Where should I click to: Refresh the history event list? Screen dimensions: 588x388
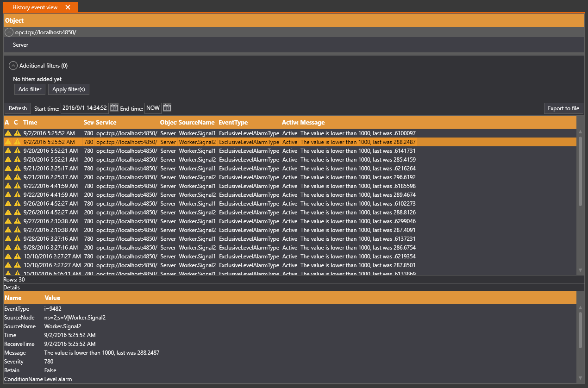tap(18, 108)
